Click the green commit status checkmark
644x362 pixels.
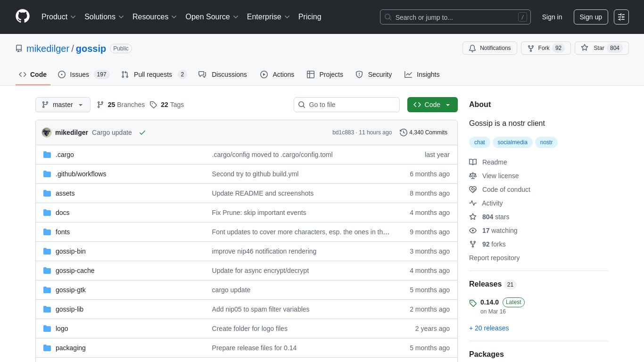pos(142,132)
